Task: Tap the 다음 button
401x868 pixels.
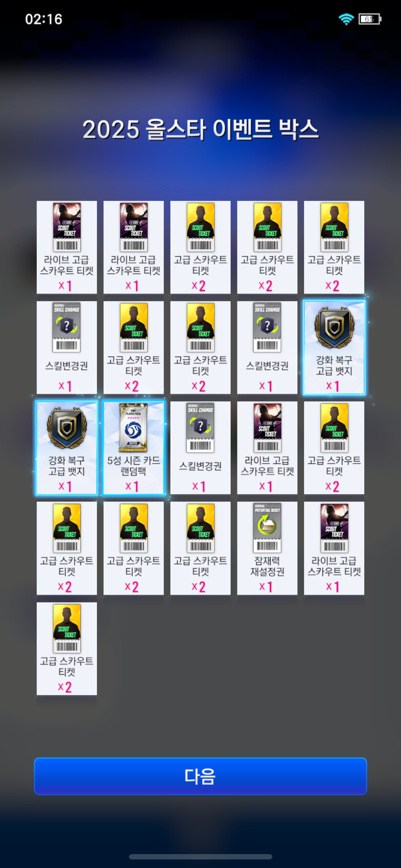Action: click(200, 776)
